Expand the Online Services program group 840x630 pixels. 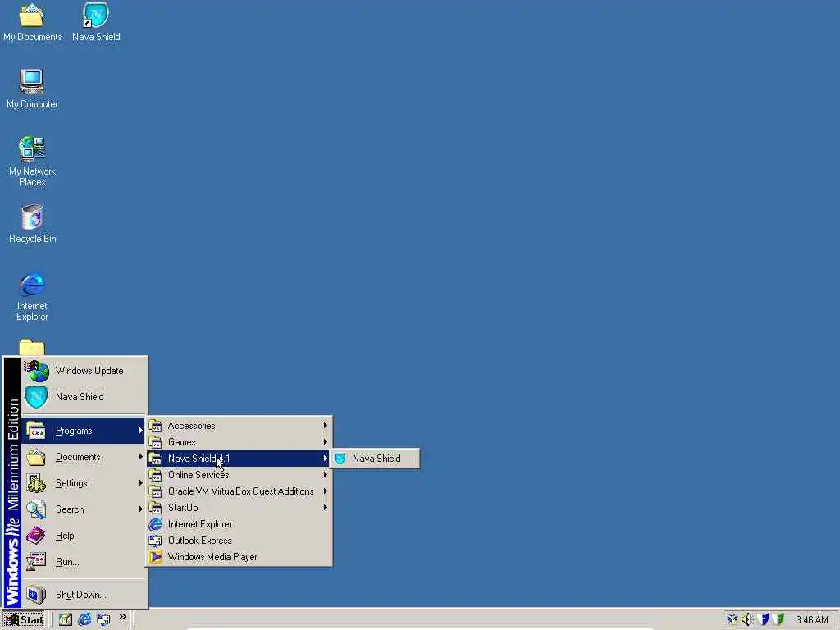pos(239,475)
